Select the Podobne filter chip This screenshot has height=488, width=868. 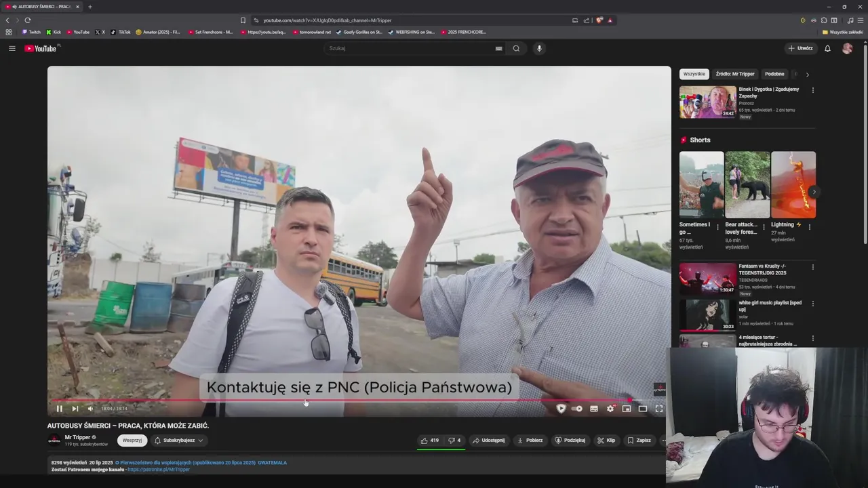[x=774, y=74]
